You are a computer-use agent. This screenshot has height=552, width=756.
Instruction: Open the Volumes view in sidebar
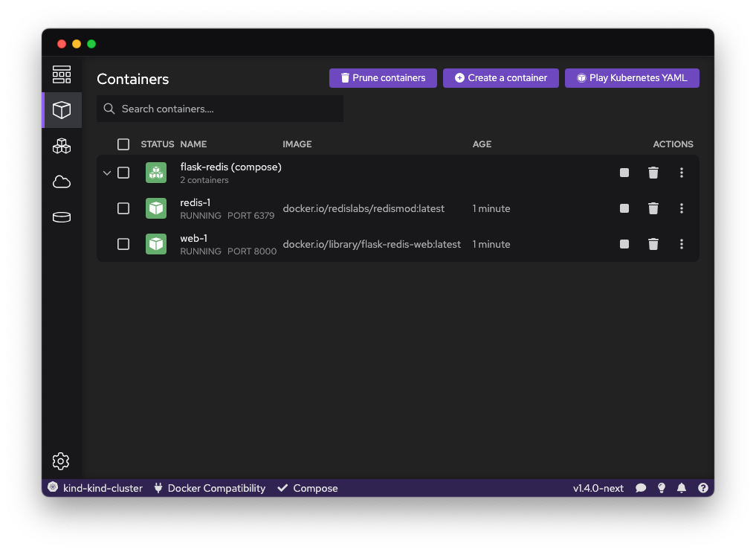[x=62, y=217]
